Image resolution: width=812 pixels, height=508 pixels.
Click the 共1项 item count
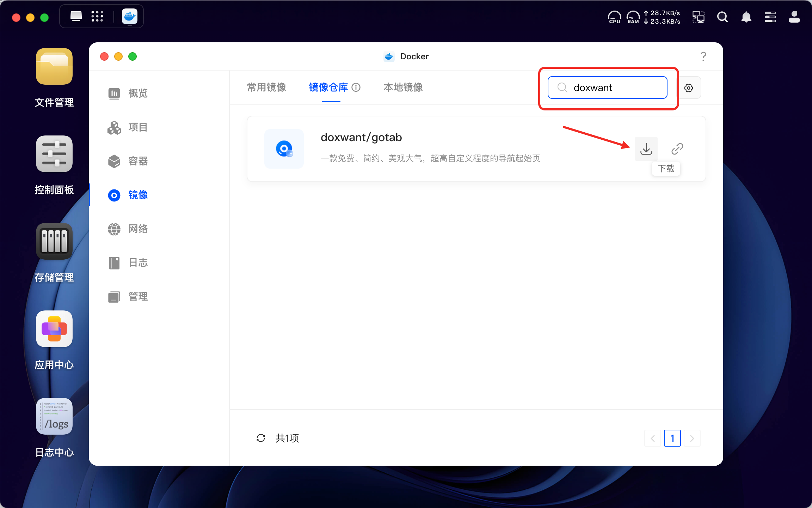pos(287,438)
